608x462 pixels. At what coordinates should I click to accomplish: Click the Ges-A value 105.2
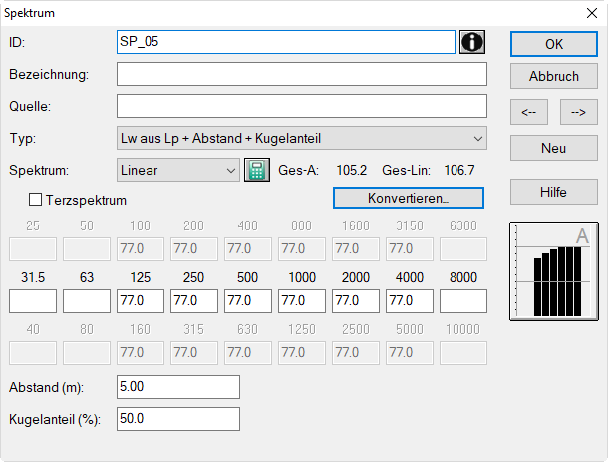coord(351,170)
